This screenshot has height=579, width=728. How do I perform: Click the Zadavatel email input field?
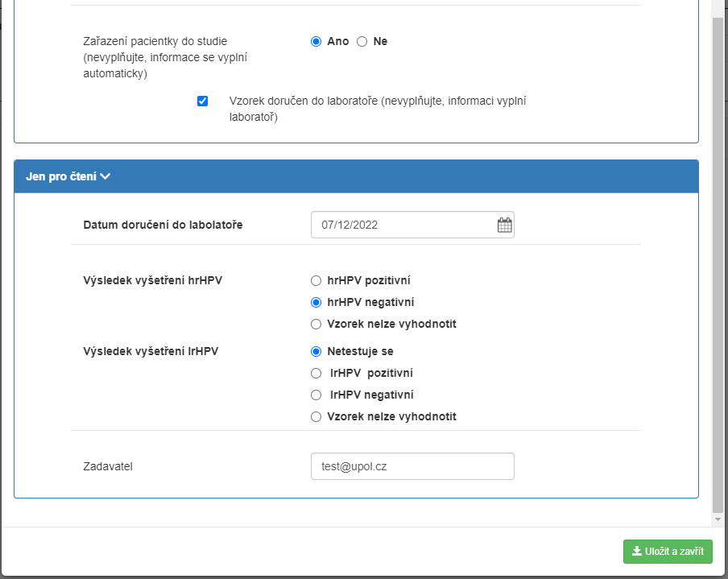click(x=412, y=466)
